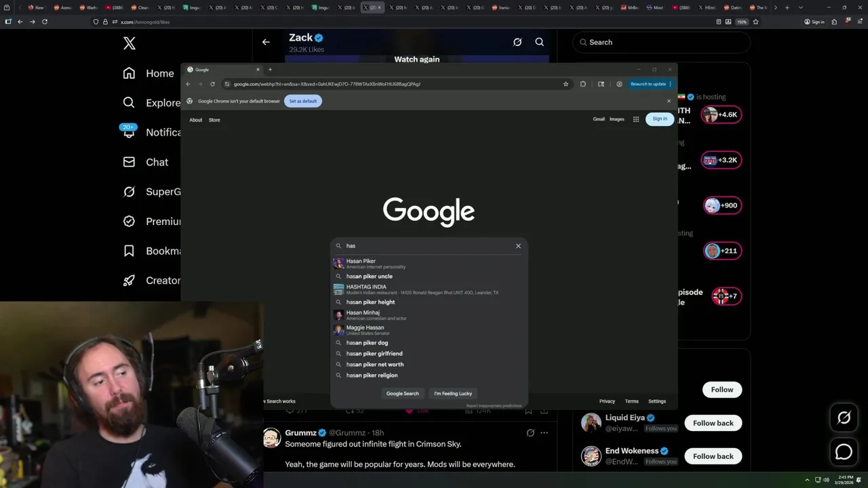Click the X Search input field

(661, 42)
